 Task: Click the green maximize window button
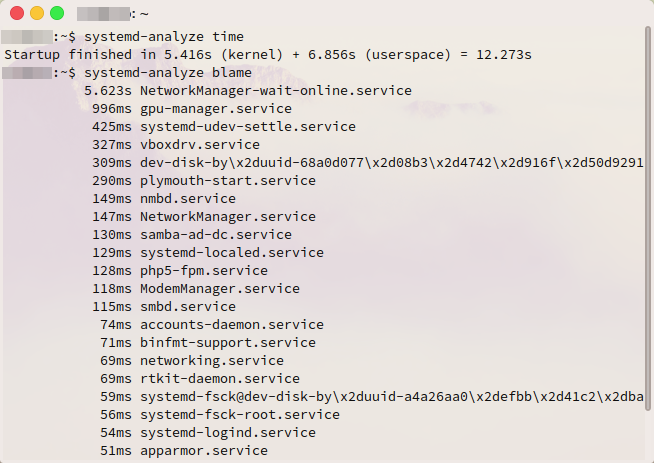[57, 13]
